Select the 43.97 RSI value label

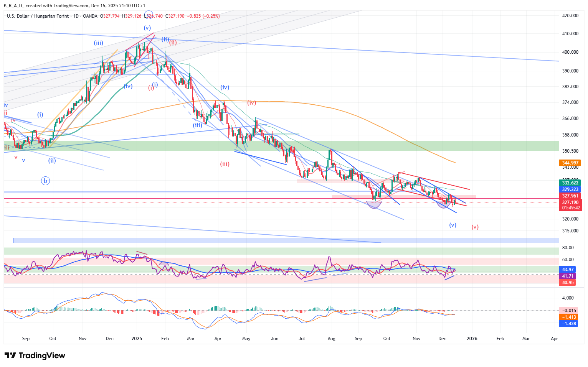coord(568,270)
